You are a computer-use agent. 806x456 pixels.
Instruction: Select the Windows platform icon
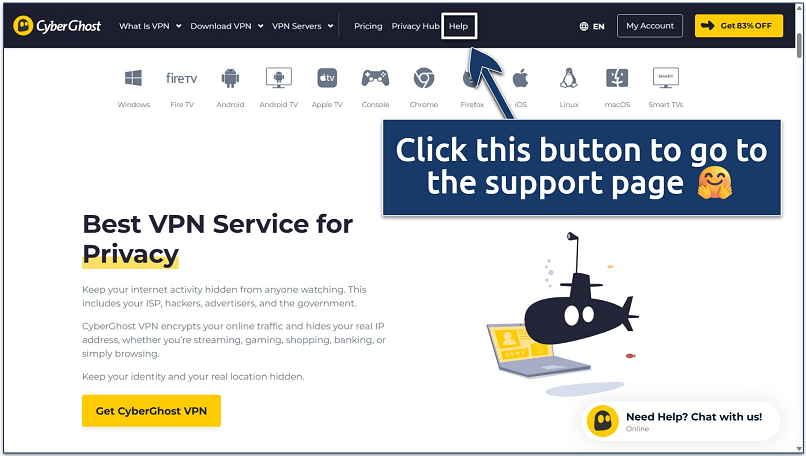click(134, 78)
